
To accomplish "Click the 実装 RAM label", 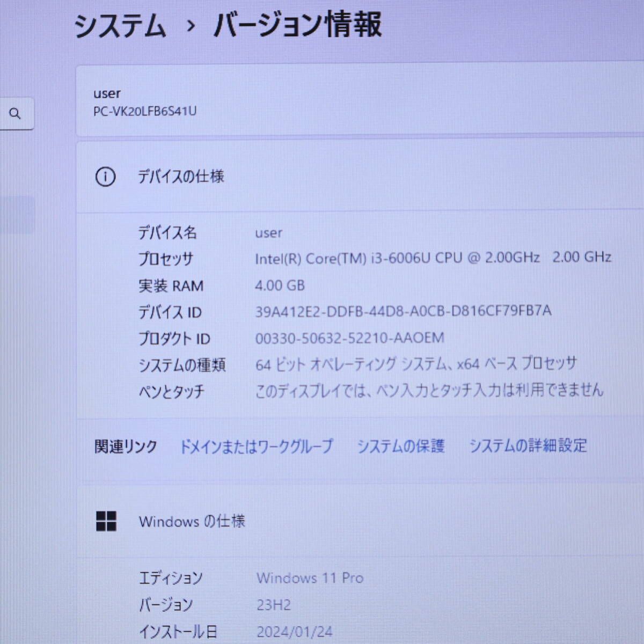I will click(x=171, y=286).
